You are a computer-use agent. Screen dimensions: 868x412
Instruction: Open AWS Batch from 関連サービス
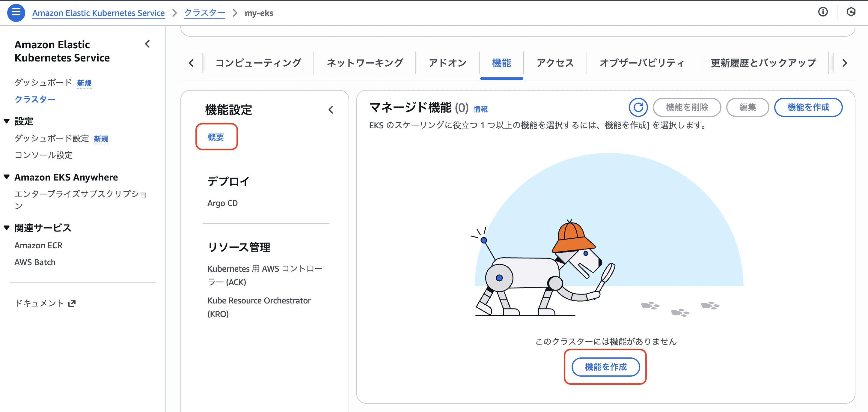tap(35, 262)
